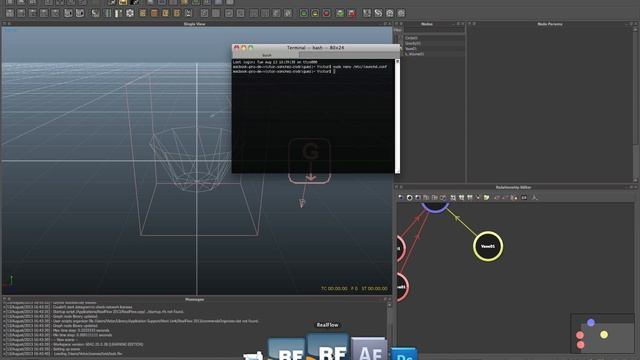This screenshot has width=640, height=360.
Task: Click the Terminal window vertical scrollbar
Action: pos(398,116)
